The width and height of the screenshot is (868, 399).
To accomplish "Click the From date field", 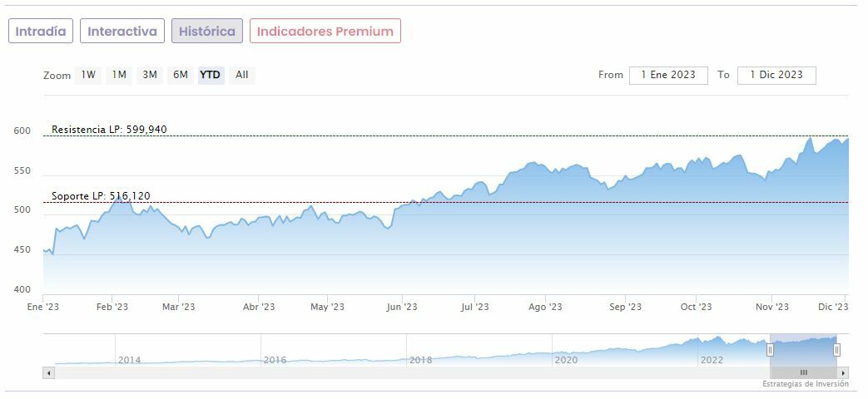I will [668, 75].
